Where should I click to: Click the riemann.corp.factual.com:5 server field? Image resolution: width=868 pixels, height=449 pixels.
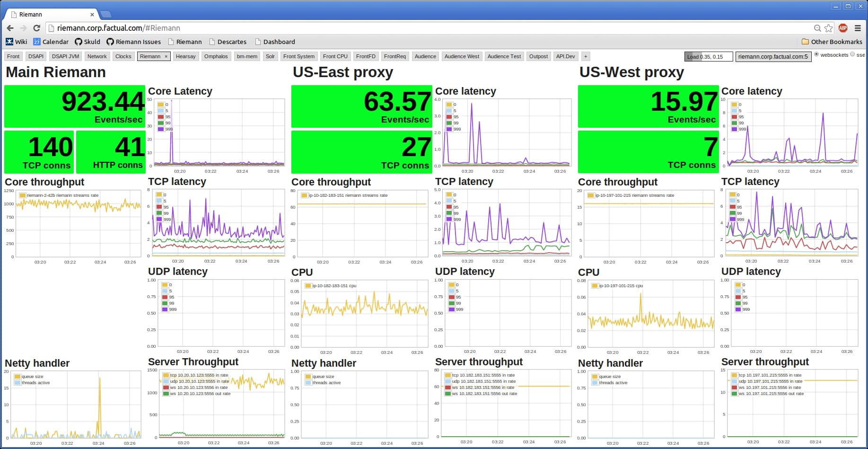tap(773, 57)
